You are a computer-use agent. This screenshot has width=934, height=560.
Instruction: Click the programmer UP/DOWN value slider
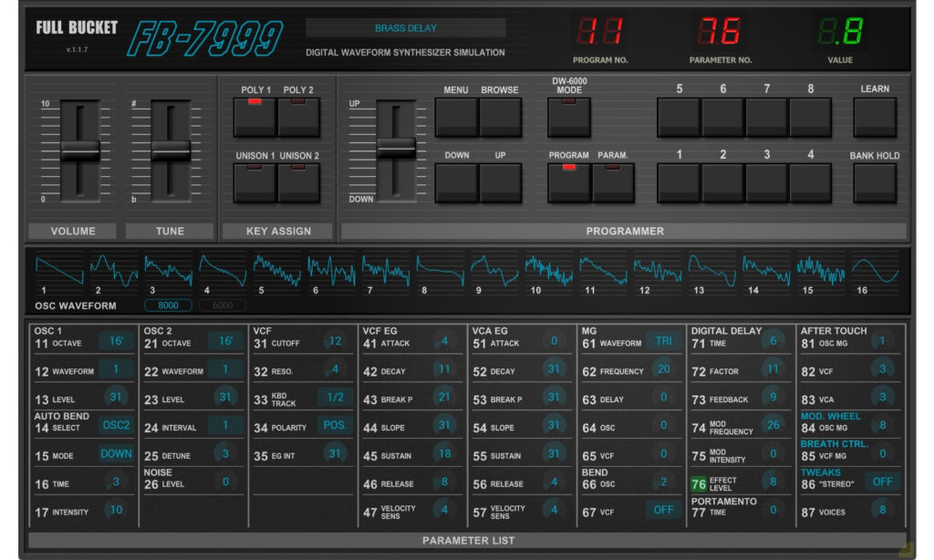click(396, 147)
